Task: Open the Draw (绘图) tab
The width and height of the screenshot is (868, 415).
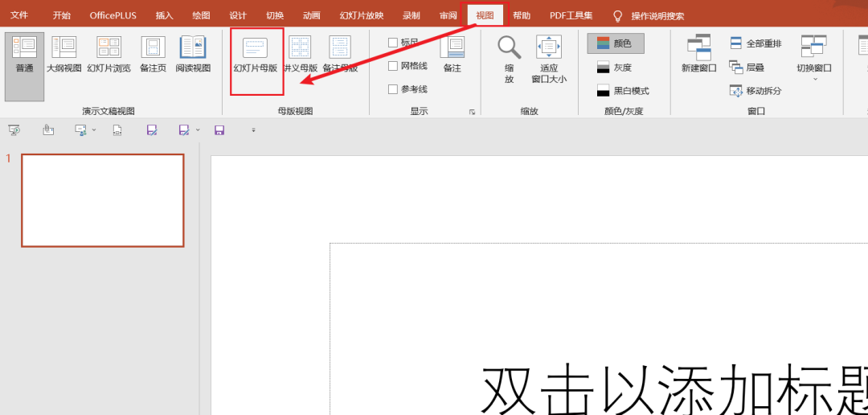Action: 201,15
